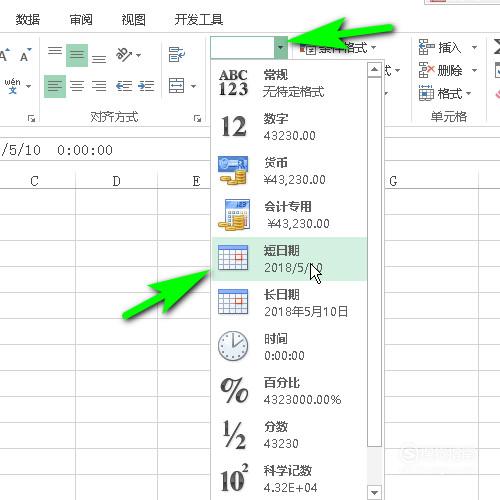Click format list scroll up arrow
500x500 pixels.
point(374,70)
